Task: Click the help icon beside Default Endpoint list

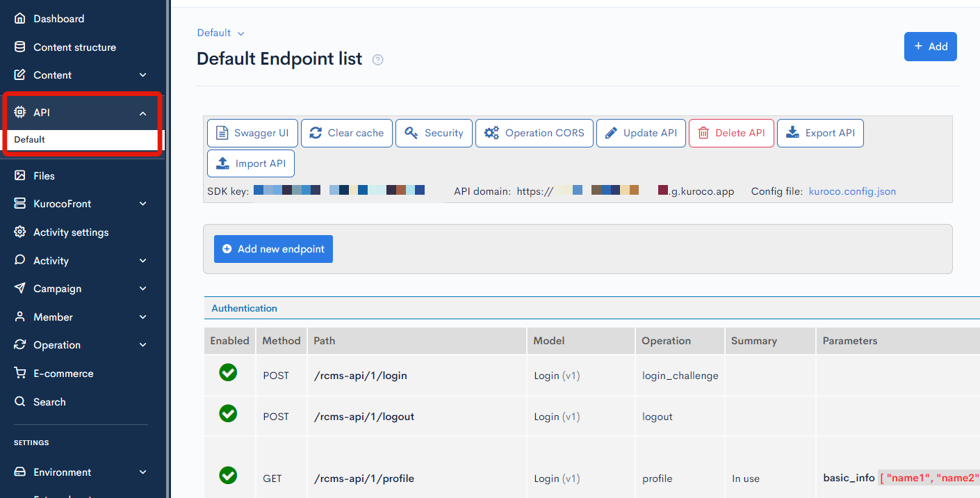Action: pyautogui.click(x=378, y=60)
